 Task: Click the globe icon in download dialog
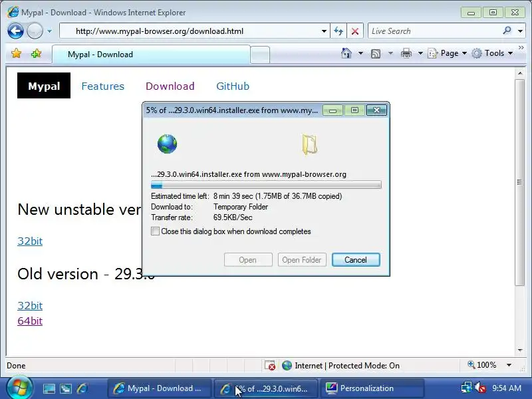pyautogui.click(x=168, y=144)
